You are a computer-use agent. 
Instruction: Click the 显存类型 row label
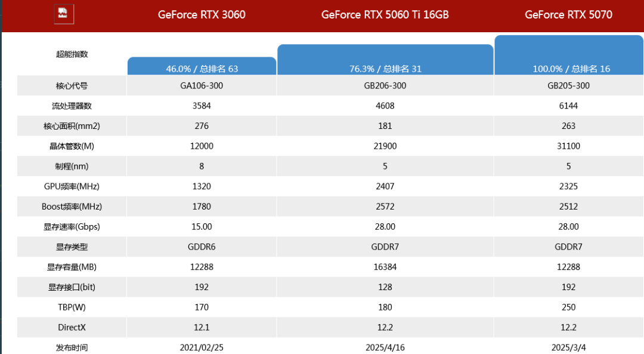[x=72, y=247]
